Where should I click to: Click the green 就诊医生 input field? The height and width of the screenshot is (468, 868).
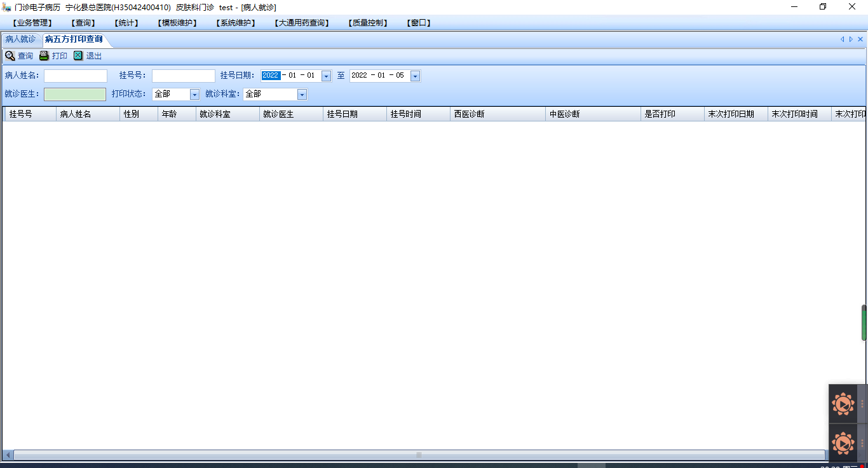75,94
